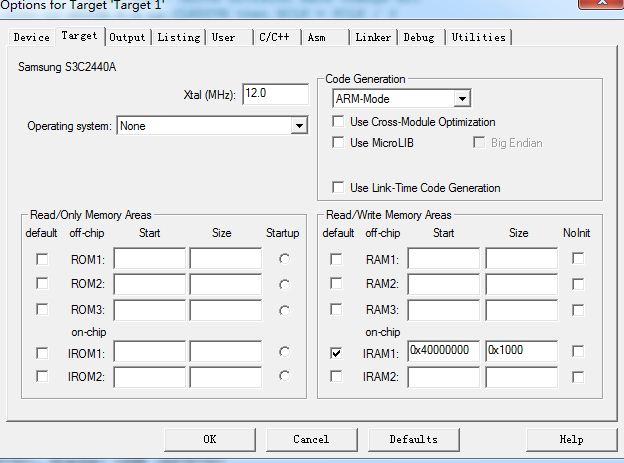Select the Target tab
Image resolution: width=624 pixels, height=463 pixels.
(x=80, y=36)
